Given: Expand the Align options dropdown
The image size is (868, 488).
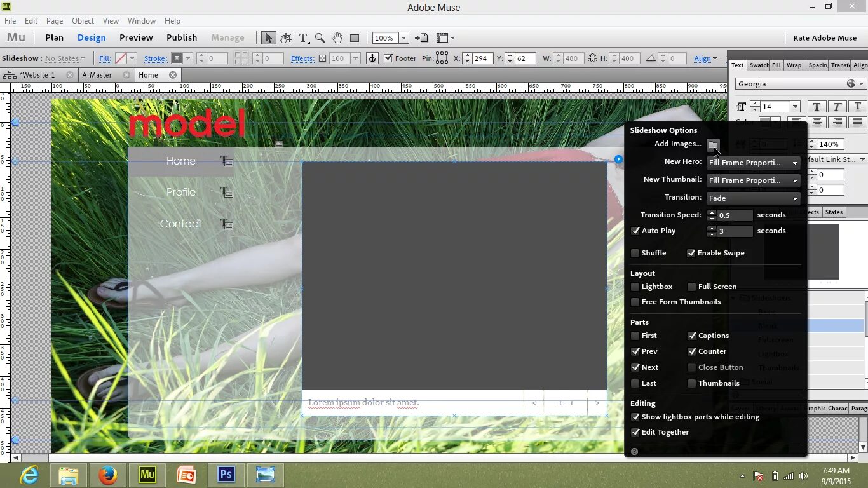Looking at the screenshot, I should pos(705,58).
